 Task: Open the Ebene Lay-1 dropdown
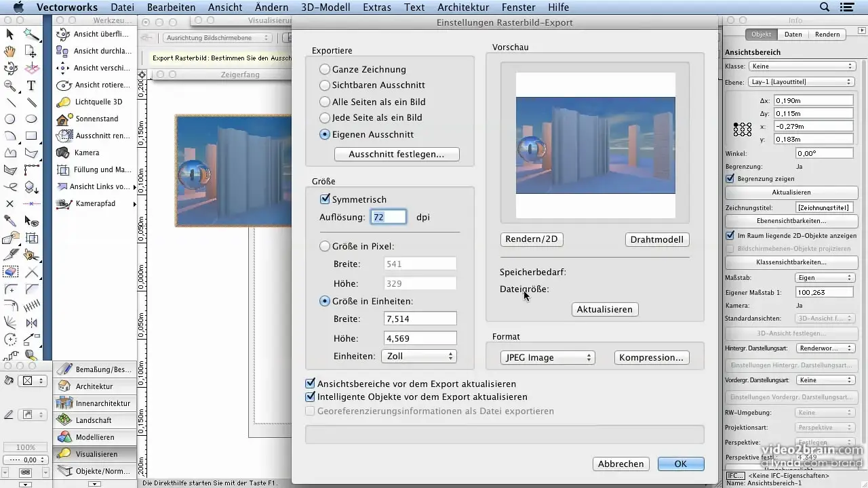tap(802, 82)
